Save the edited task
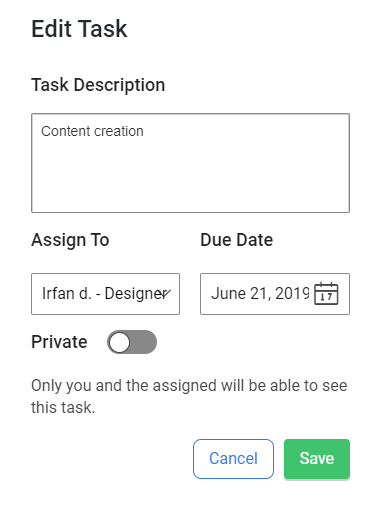The height and width of the screenshot is (513, 378). point(317,459)
